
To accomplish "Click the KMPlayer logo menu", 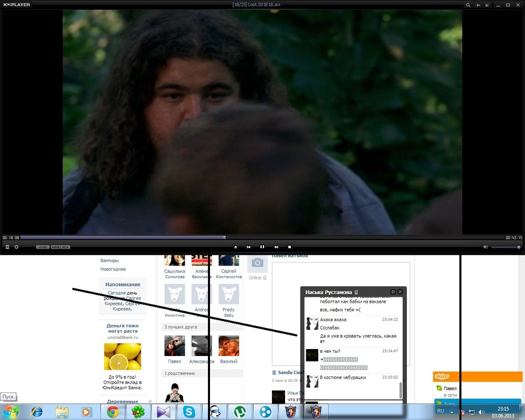I will 16,5.
